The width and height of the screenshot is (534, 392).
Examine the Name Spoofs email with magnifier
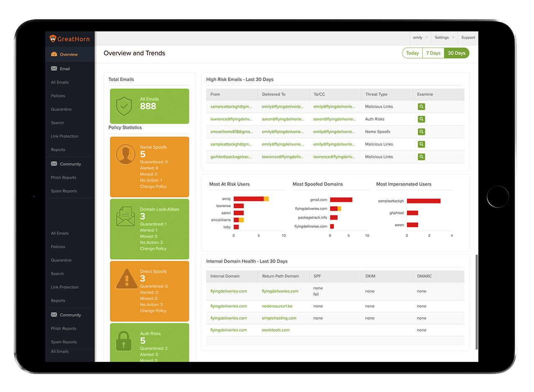422,132
